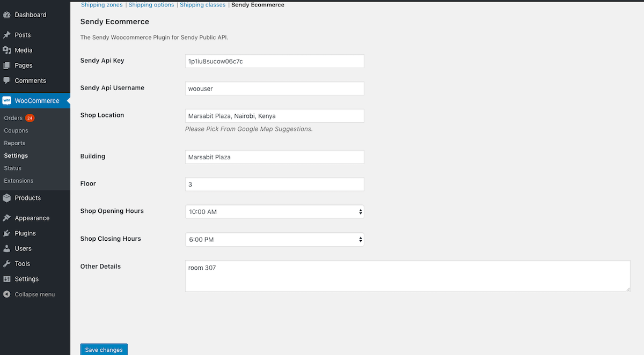This screenshot has height=355, width=644.
Task: Click the 'Other Details' label
Action: point(100,267)
